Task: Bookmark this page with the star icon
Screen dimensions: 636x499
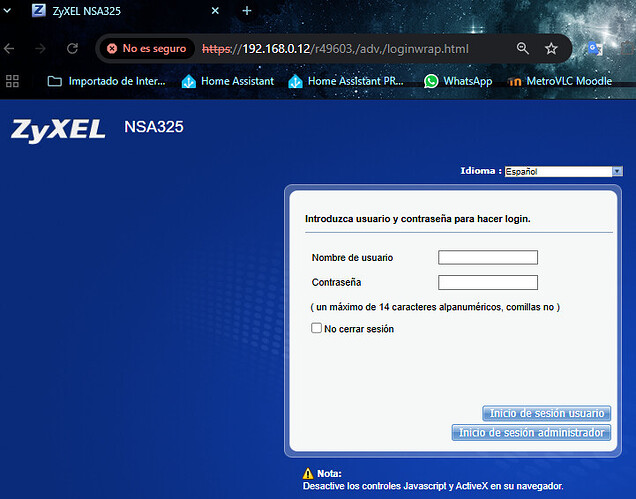Action: point(551,49)
